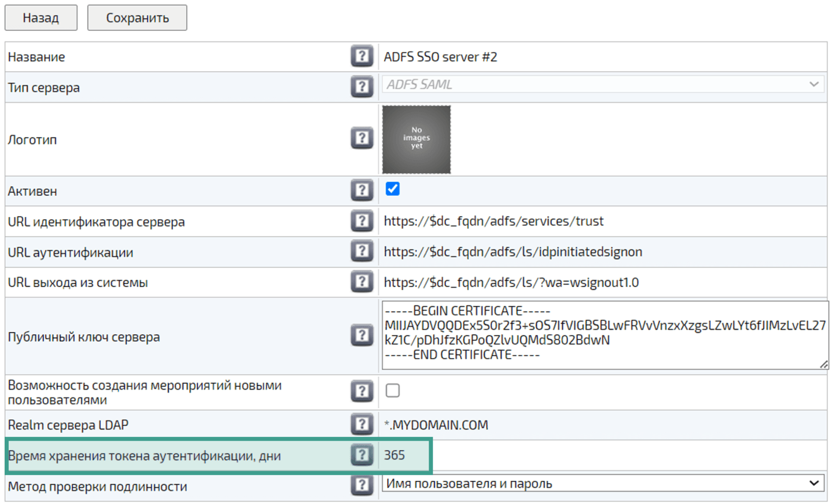
Task: Open the Тип сервера dropdown
Action: tap(603, 85)
